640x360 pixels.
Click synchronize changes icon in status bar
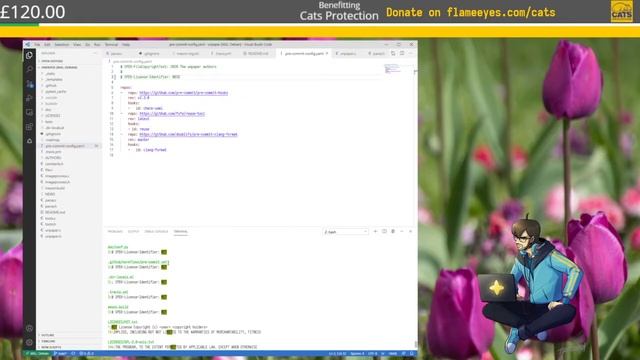[73, 353]
